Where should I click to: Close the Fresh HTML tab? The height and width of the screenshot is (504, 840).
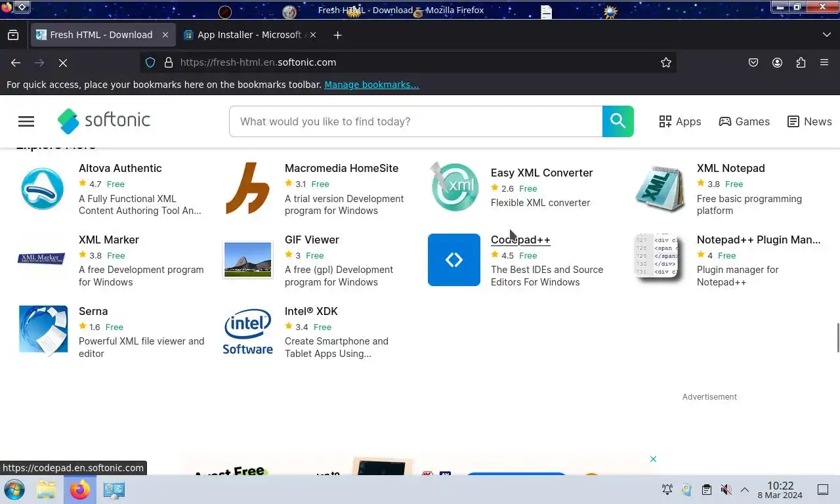click(x=165, y=35)
